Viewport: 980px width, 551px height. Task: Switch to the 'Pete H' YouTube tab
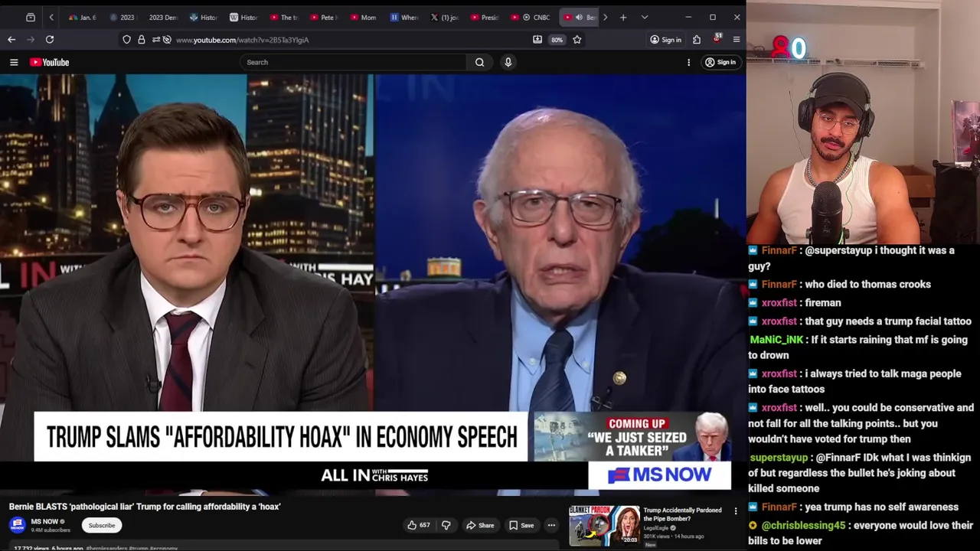tap(322, 17)
